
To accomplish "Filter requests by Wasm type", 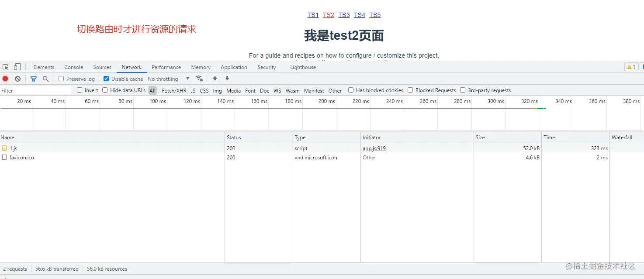I will [293, 91].
